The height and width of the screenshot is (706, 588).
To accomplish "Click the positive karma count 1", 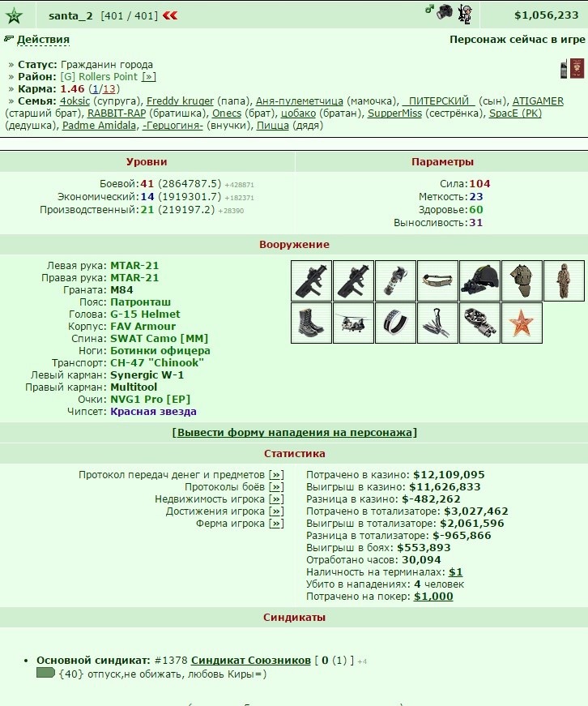I will point(96,88).
